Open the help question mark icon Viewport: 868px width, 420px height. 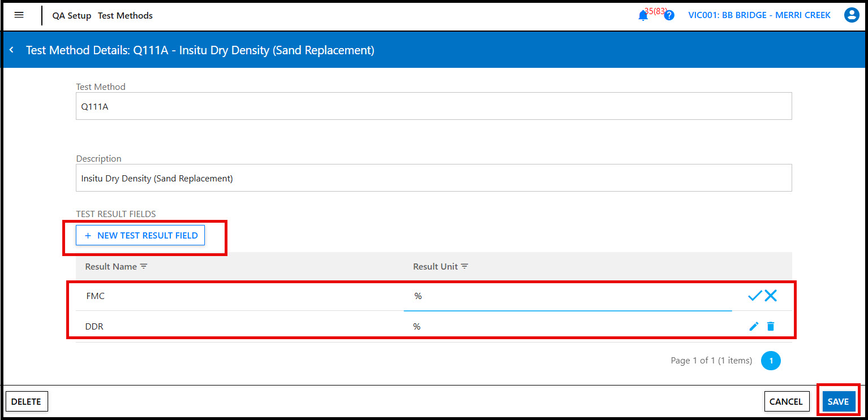tap(669, 16)
